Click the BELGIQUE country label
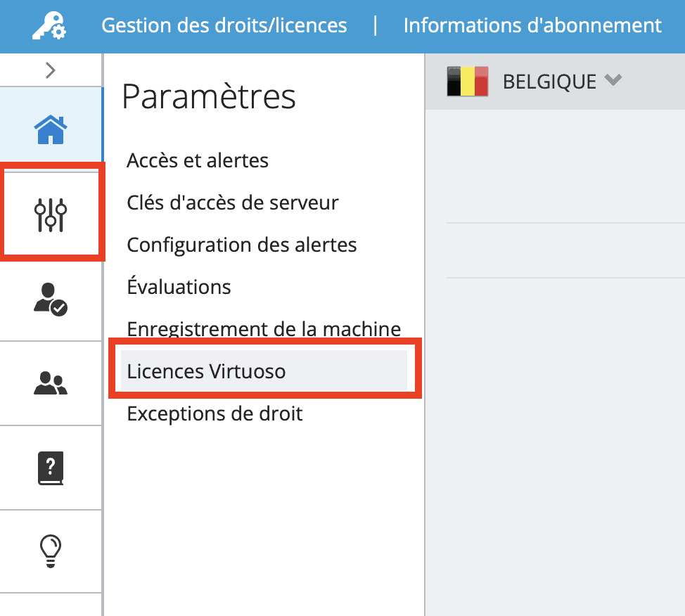The height and width of the screenshot is (616, 685). point(549,82)
